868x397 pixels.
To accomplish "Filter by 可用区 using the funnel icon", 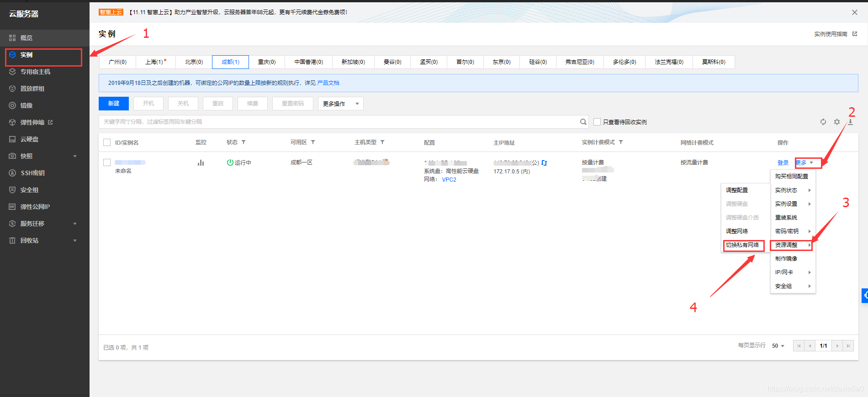I will (x=313, y=142).
